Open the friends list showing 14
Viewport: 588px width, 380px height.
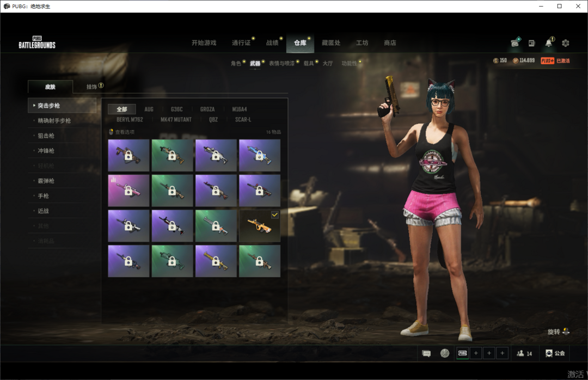[524, 353]
